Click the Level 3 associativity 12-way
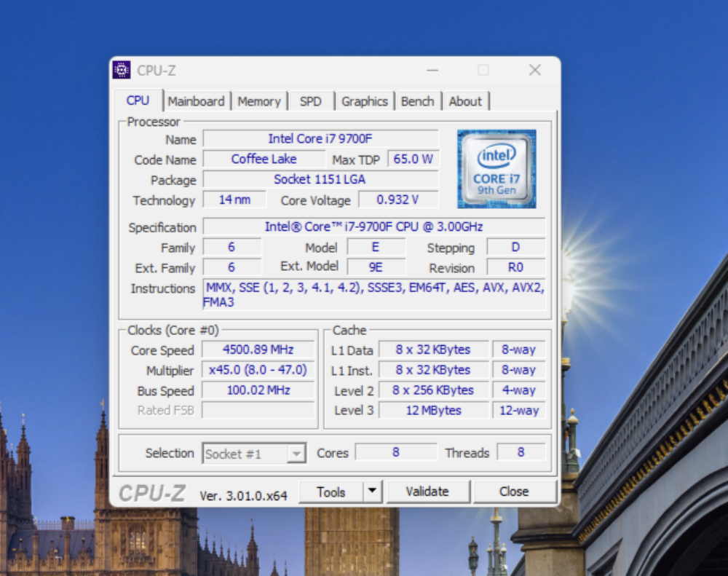This screenshot has width=728, height=576. pos(518,411)
